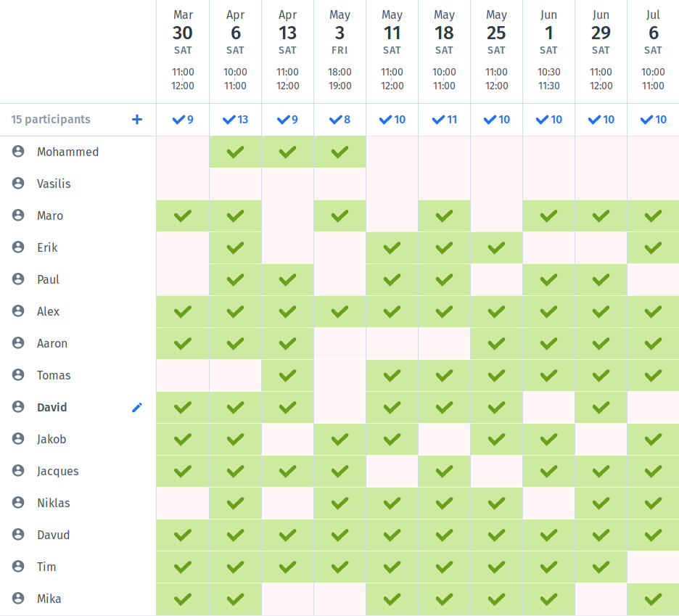Click Vasilis's empty pink May 11 cell
This screenshot has height=616, width=679.
[x=392, y=184]
